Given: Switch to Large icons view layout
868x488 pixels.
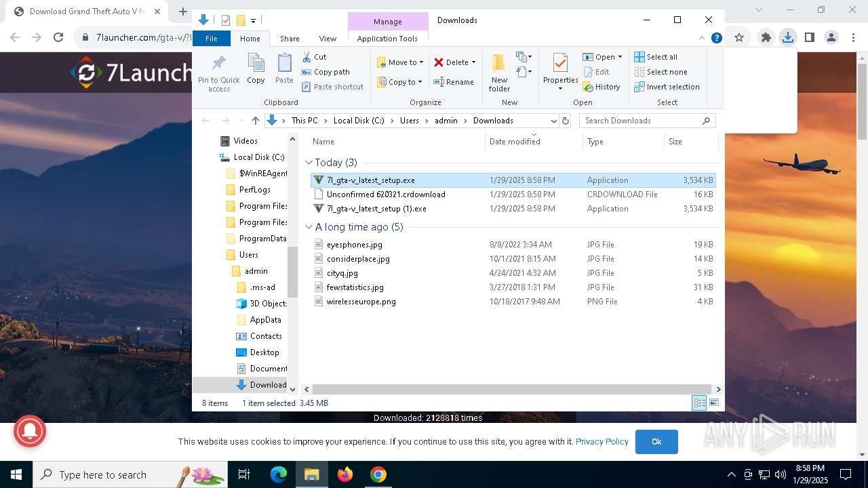Looking at the screenshot, I should 713,403.
